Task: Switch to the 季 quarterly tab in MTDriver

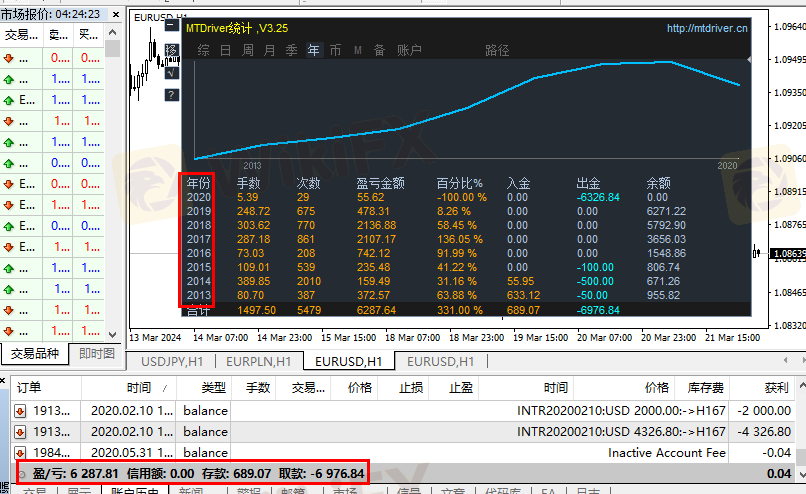Action: (x=291, y=50)
